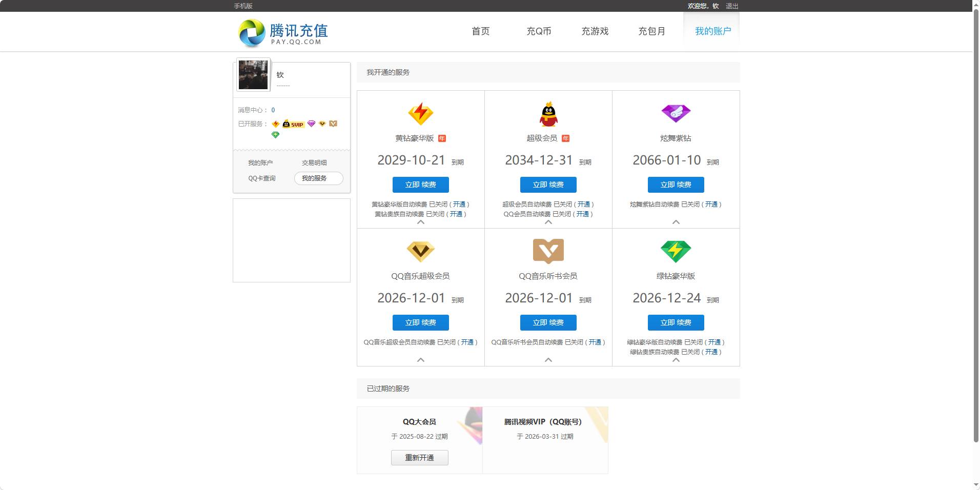Click 重新开通 for QQ大会员
980x490 pixels.
pyautogui.click(x=420, y=457)
